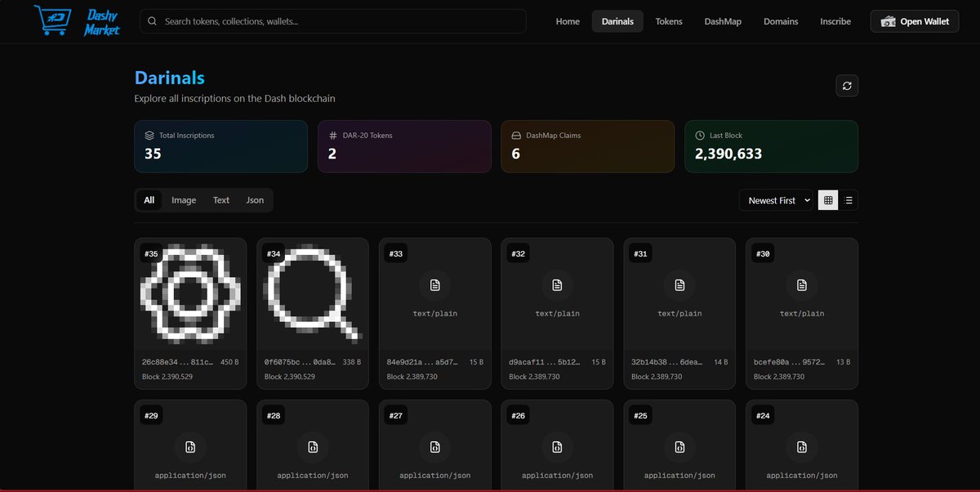Click the #30 badge
This screenshot has width=980, height=492.
click(763, 254)
